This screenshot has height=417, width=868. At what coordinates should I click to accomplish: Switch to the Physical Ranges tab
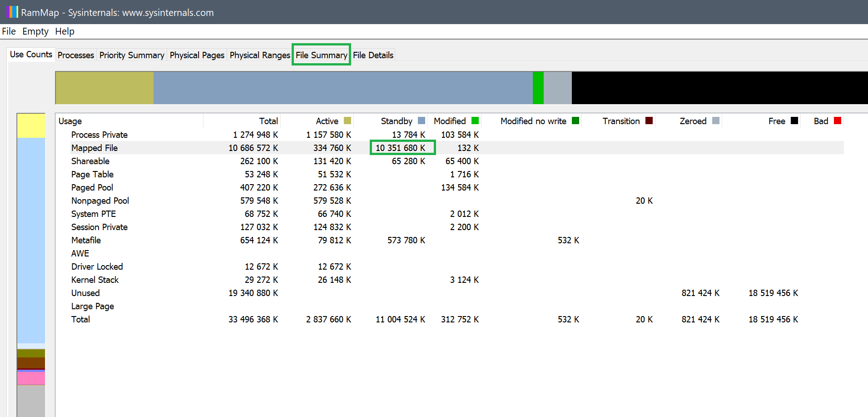pyautogui.click(x=260, y=55)
